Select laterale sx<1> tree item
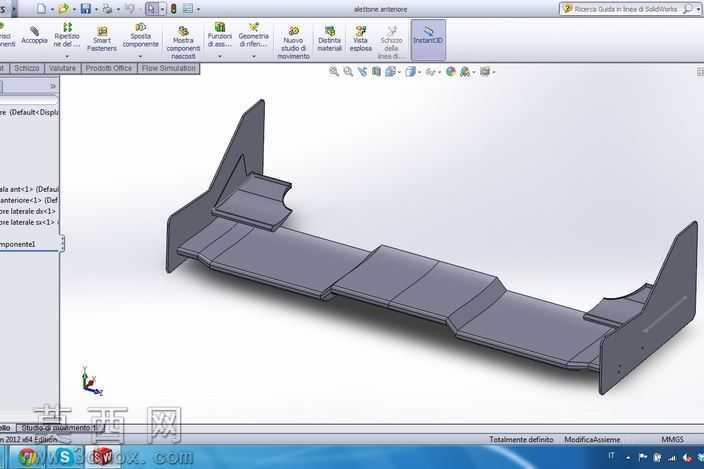Image resolution: width=704 pixels, height=469 pixels. tap(28, 222)
